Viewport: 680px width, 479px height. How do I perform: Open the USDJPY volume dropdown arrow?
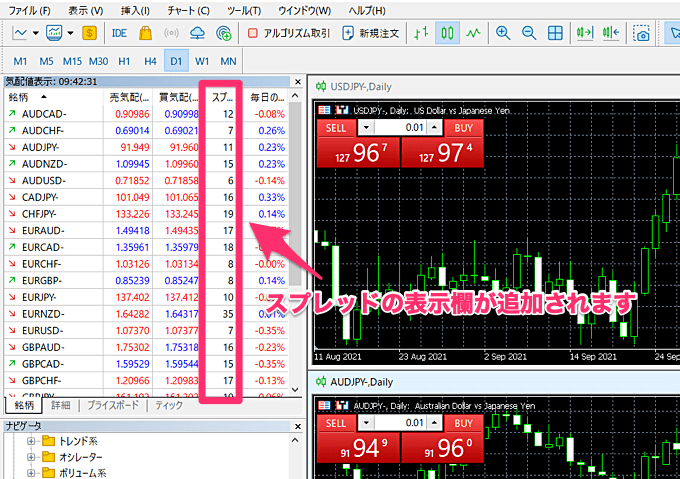(367, 127)
